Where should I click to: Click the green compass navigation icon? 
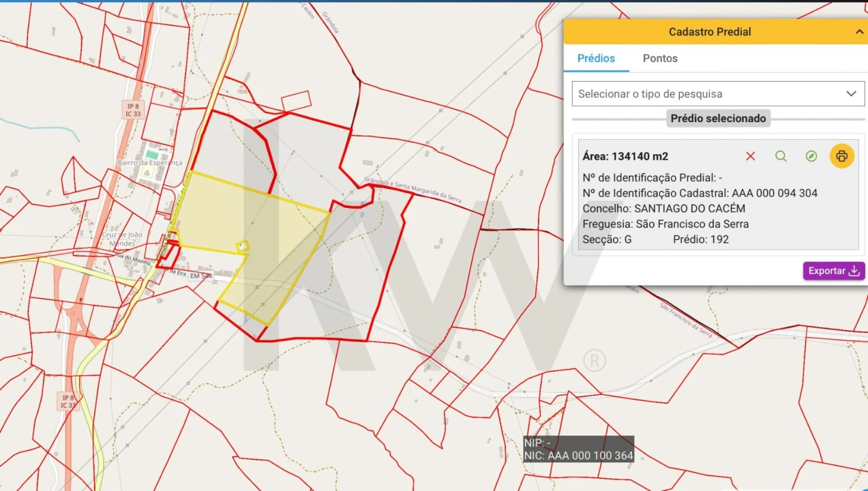coord(811,156)
